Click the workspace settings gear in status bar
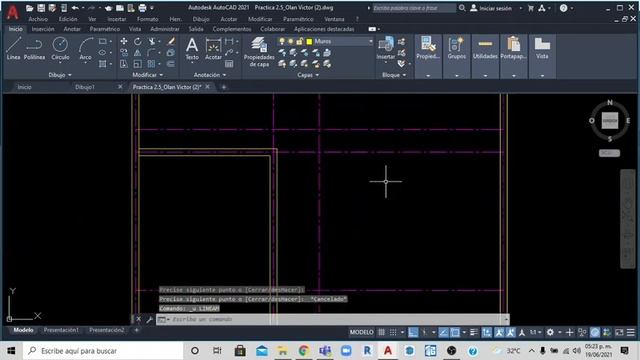 [x=550, y=332]
